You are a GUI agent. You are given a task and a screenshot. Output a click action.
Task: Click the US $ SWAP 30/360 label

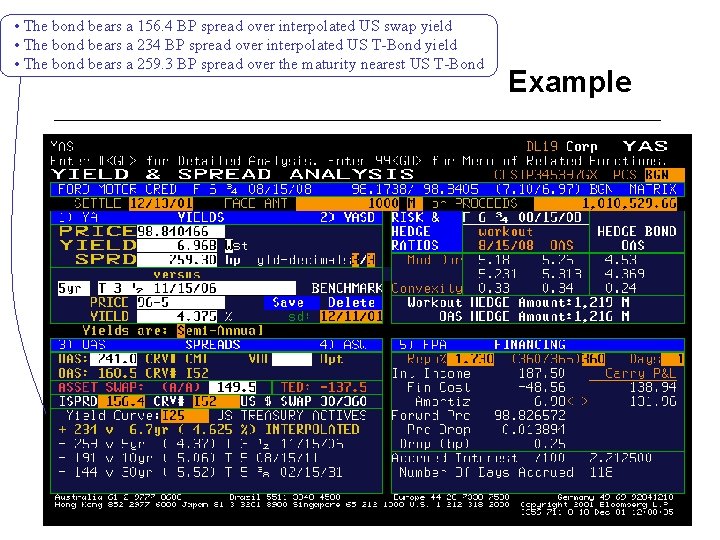[304, 401]
